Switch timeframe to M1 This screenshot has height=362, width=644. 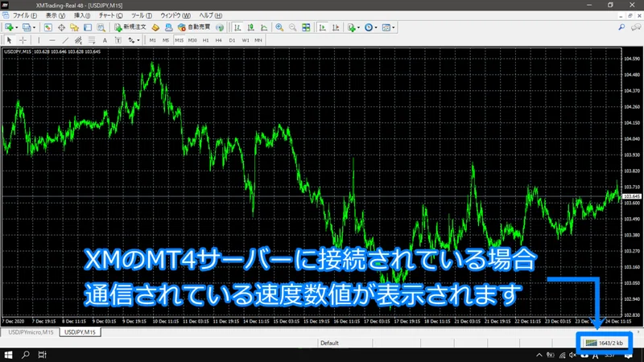coord(152,40)
